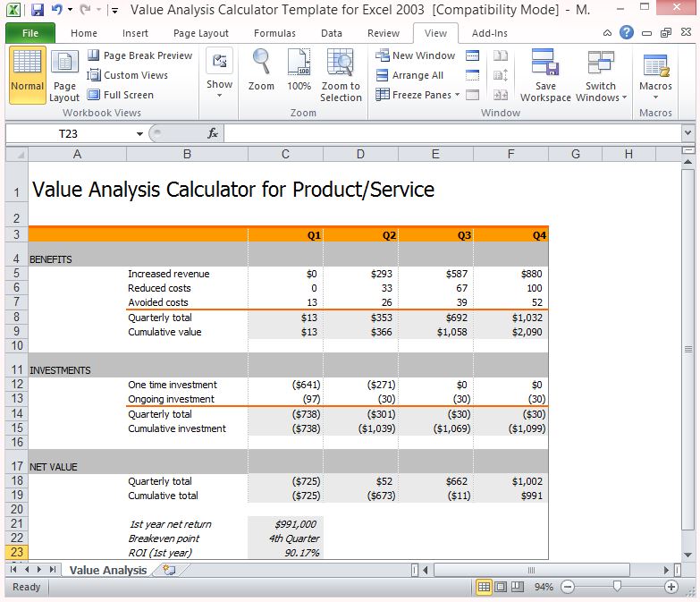This screenshot has width=700, height=602.
Task: Click the Increased revenue label cell
Action: (x=187, y=274)
